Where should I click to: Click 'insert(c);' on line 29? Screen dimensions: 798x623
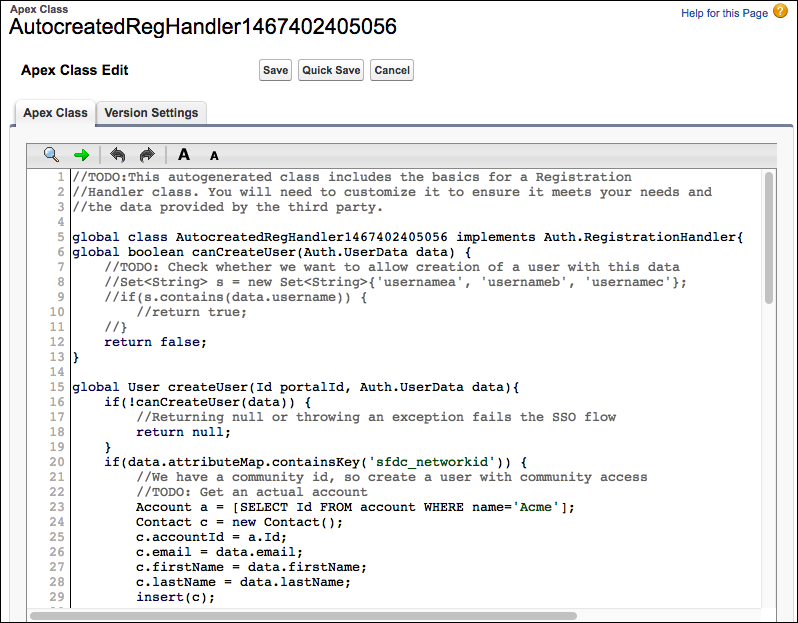click(176, 597)
